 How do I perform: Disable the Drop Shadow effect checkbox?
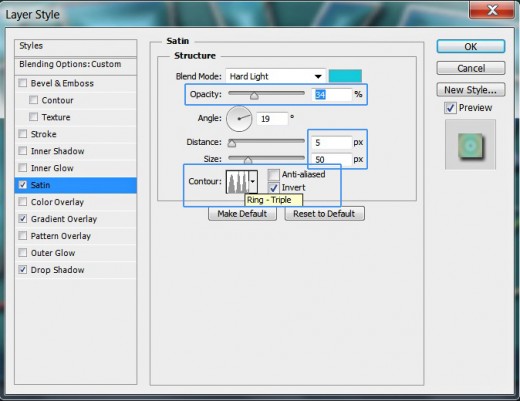[x=23, y=270]
